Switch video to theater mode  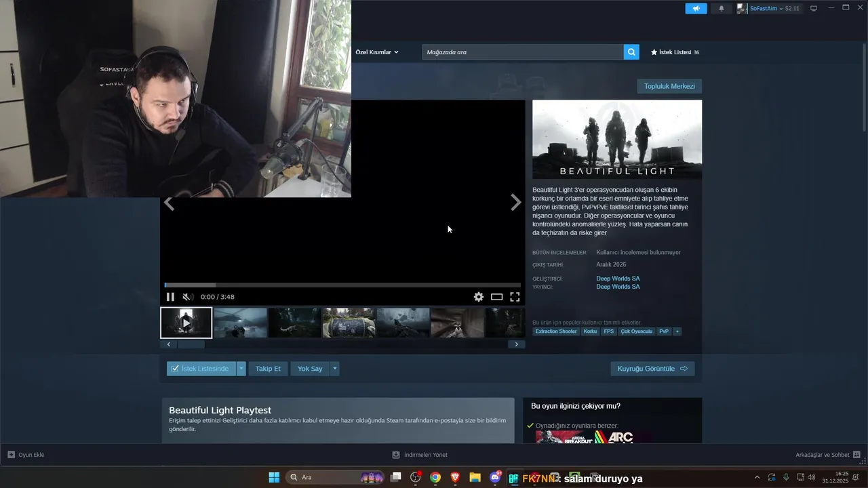(x=497, y=297)
